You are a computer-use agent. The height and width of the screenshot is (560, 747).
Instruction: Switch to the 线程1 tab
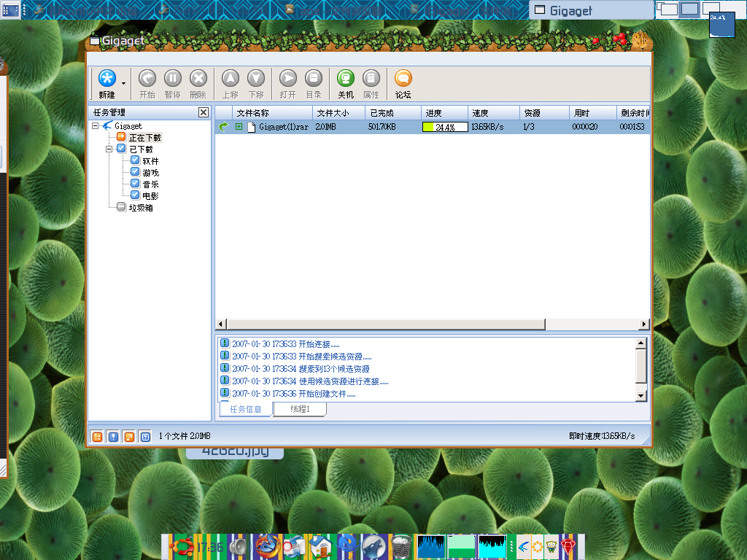point(300,409)
